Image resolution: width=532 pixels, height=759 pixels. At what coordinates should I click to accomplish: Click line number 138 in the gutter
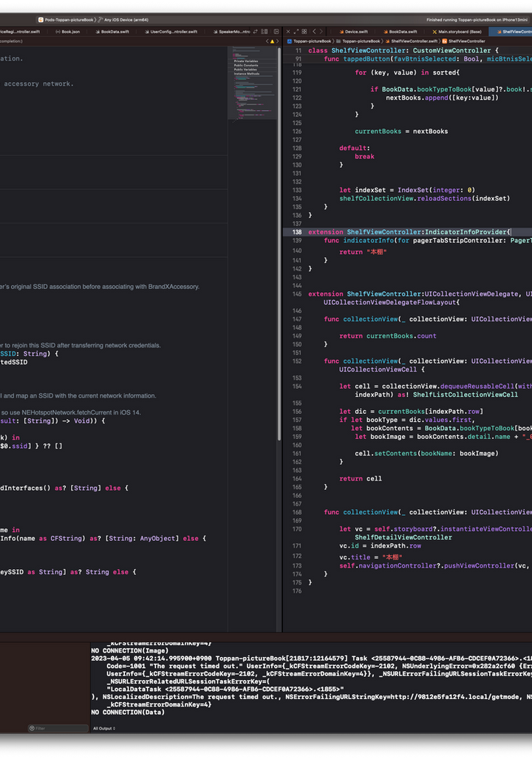click(x=297, y=232)
